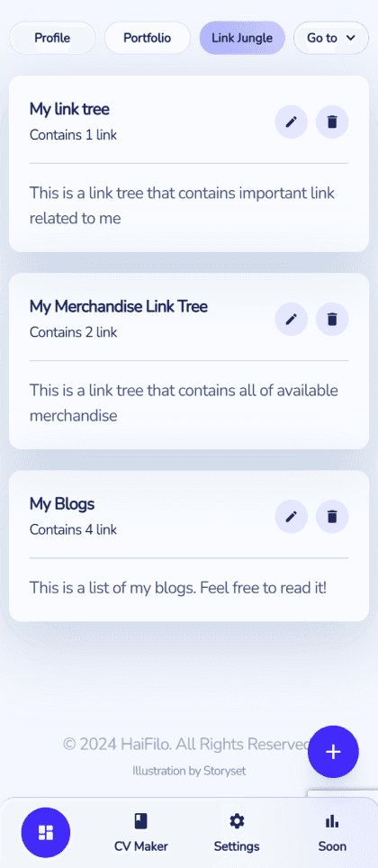The height and width of the screenshot is (868, 378).
Task: Click Illustration by Storyset credit
Action: point(189,771)
